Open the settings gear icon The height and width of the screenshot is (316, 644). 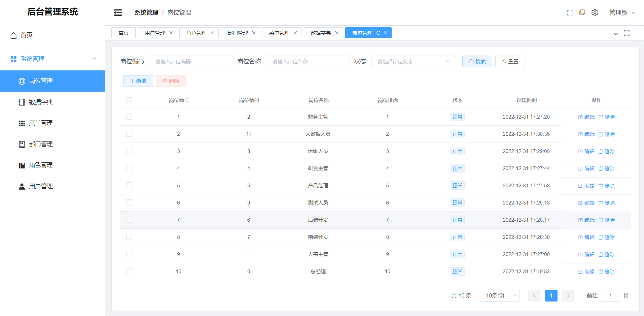[x=595, y=12]
